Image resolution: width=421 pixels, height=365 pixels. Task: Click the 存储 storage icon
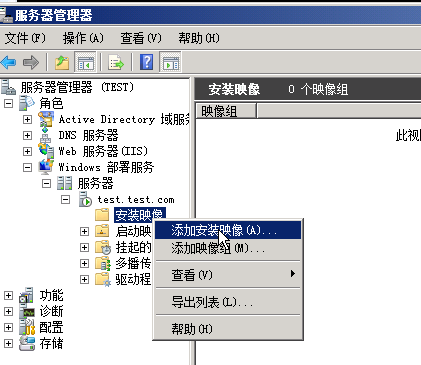[x=27, y=343]
